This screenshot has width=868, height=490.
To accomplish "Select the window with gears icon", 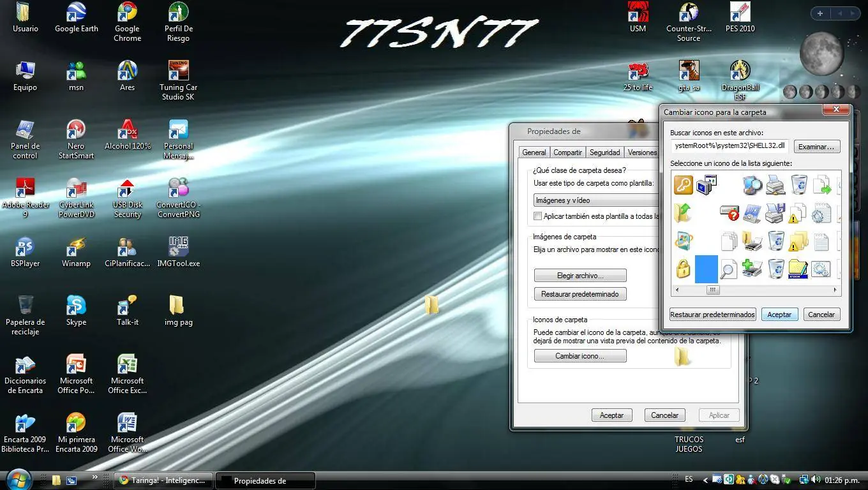I will point(822,269).
